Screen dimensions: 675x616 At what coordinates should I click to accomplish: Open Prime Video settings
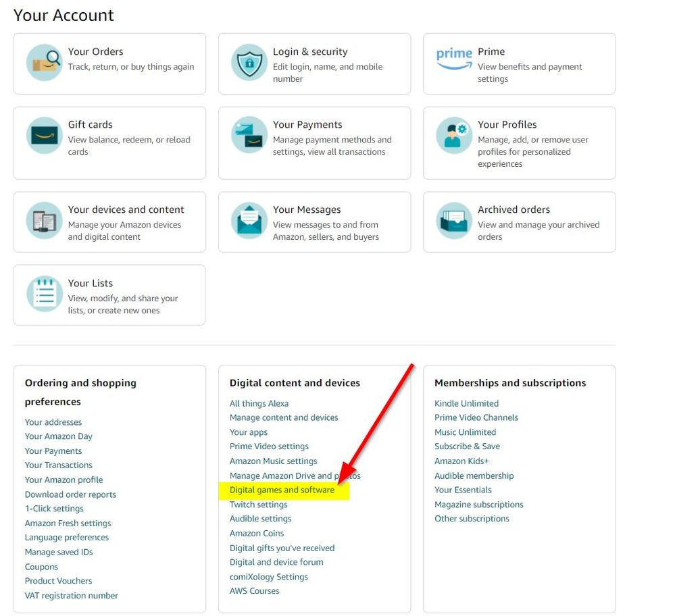click(x=270, y=446)
